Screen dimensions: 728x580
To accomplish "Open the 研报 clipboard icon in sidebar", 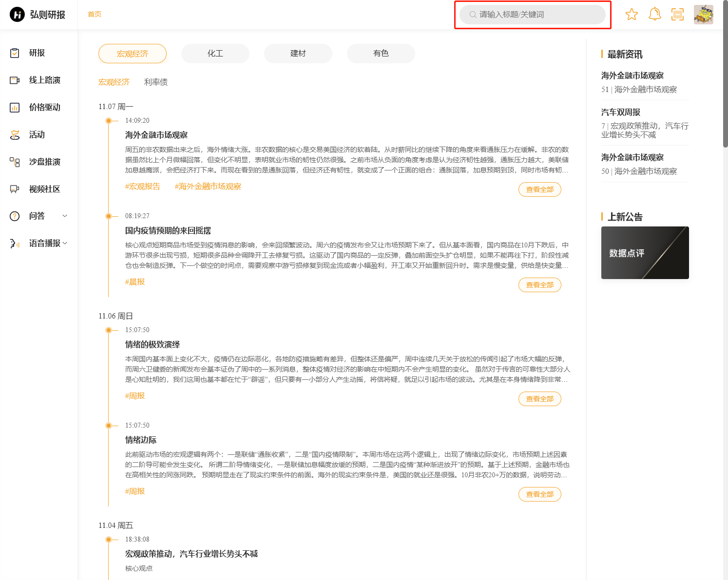I will tap(15, 53).
